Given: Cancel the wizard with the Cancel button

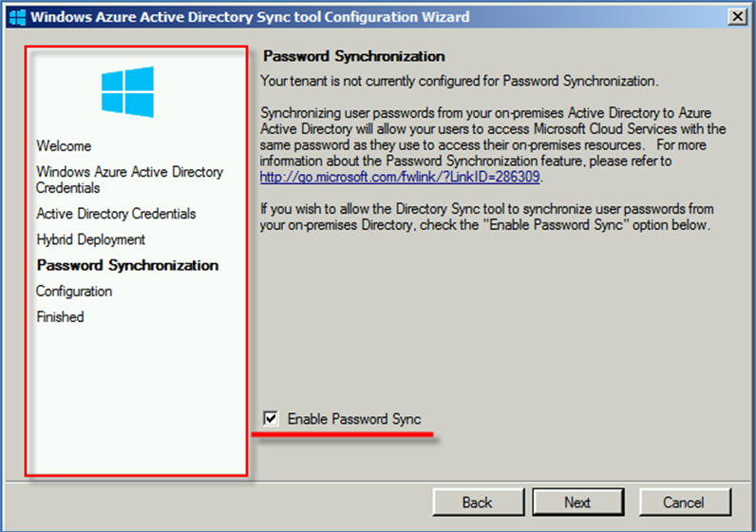Looking at the screenshot, I should (684, 503).
